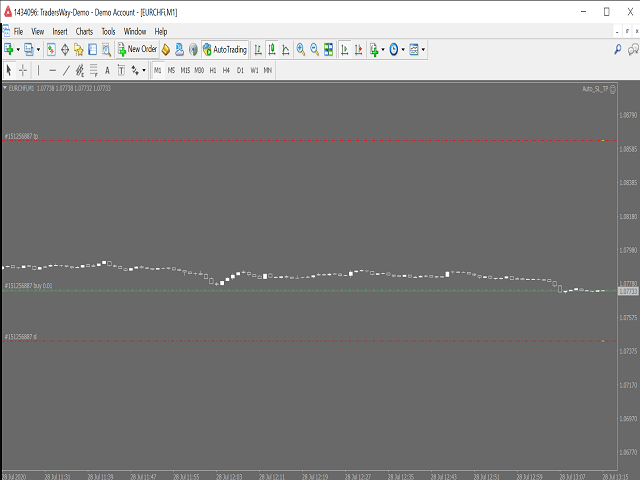Select the Cursor arrow tool
This screenshot has height=480, width=640.
click(x=9, y=70)
